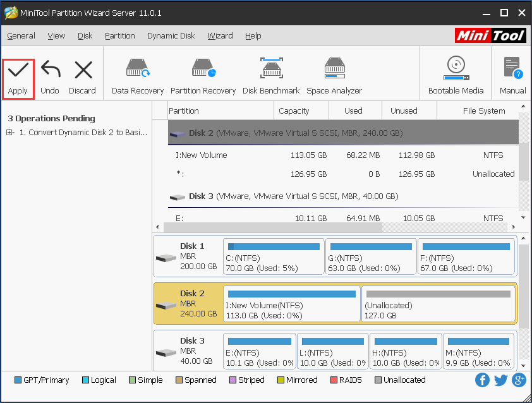
Task: Open the Partition menu
Action: pyautogui.click(x=120, y=36)
